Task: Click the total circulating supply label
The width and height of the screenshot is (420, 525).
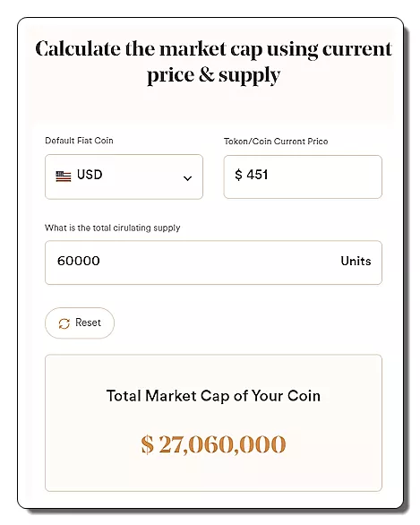Action: (113, 228)
